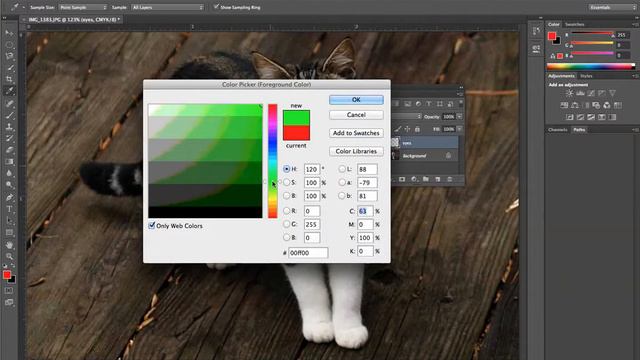Switch to the Swatches tab
640x360 pixels.
tap(574, 24)
